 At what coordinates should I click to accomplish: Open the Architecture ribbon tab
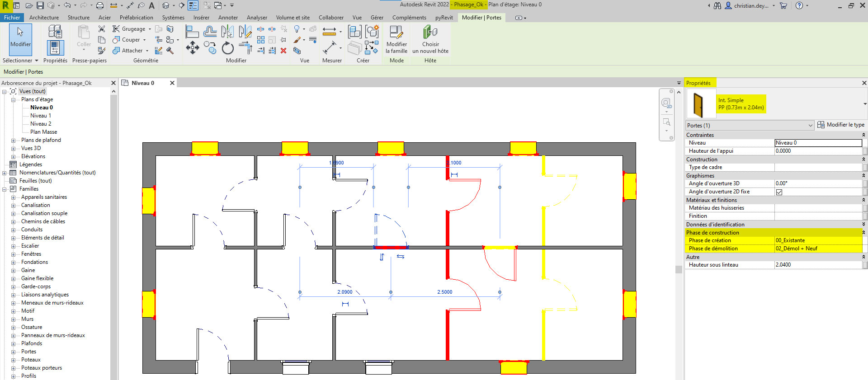point(44,18)
